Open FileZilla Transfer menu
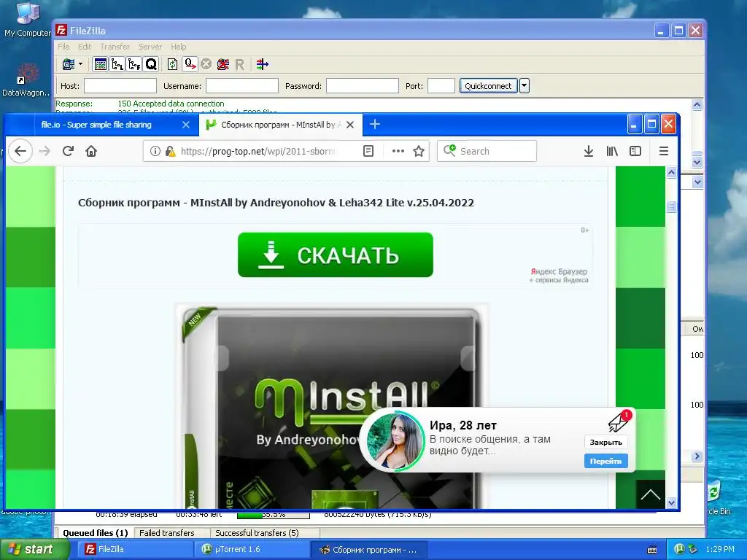The height and width of the screenshot is (560, 747). pos(115,47)
